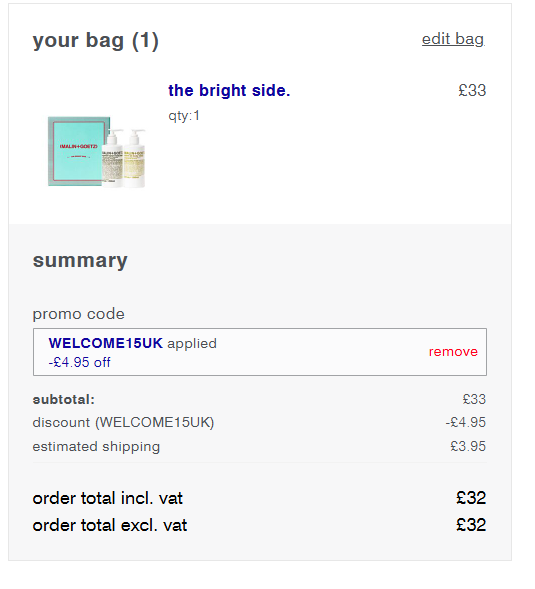
Task: Click the summary section heading
Action: coord(80,261)
